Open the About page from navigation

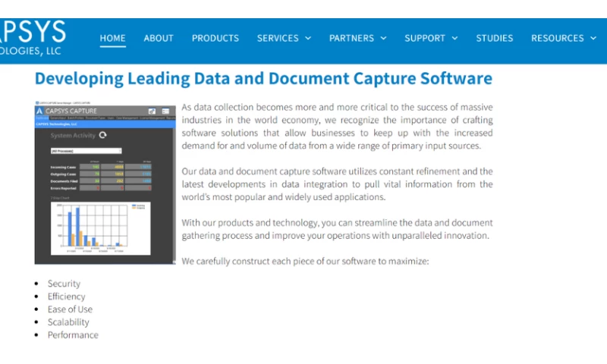159,38
